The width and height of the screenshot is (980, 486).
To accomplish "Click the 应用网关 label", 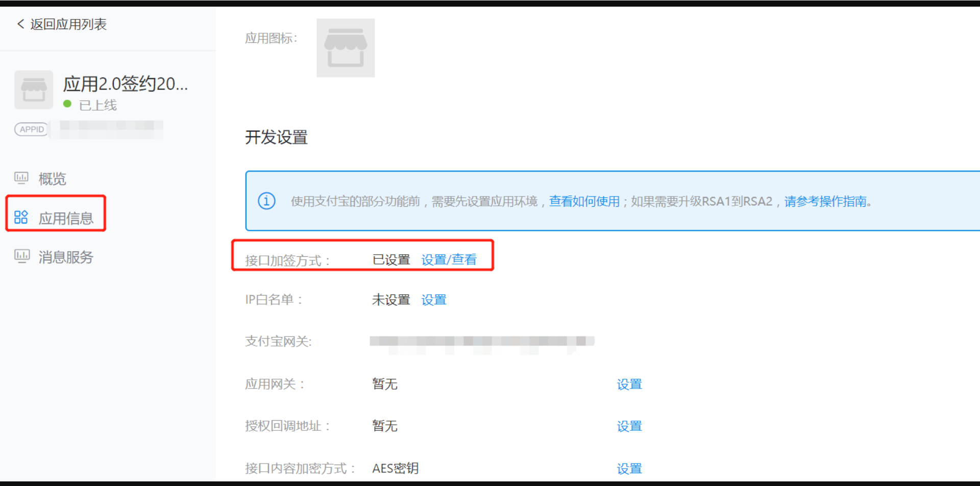I will pyautogui.click(x=275, y=384).
